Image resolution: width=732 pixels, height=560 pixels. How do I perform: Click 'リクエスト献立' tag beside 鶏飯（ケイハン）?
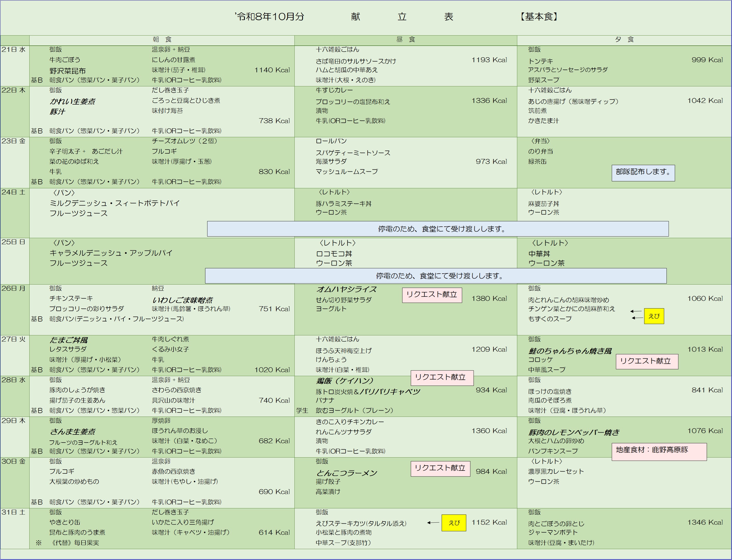tap(442, 378)
